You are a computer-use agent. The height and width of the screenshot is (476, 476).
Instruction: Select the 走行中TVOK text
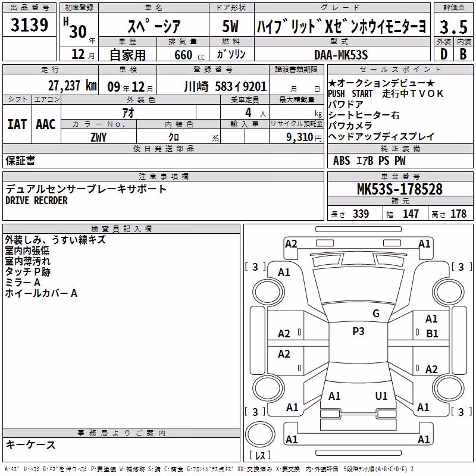(413, 93)
